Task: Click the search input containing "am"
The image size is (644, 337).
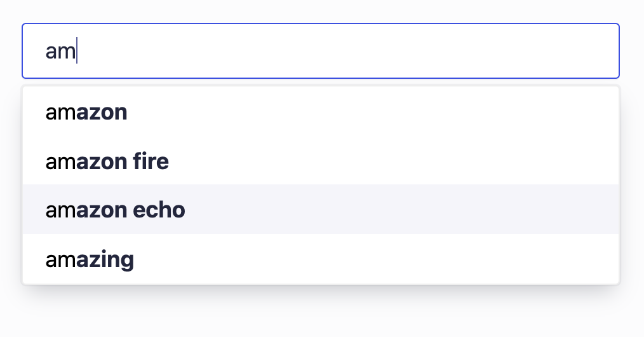Action: pyautogui.click(x=320, y=51)
